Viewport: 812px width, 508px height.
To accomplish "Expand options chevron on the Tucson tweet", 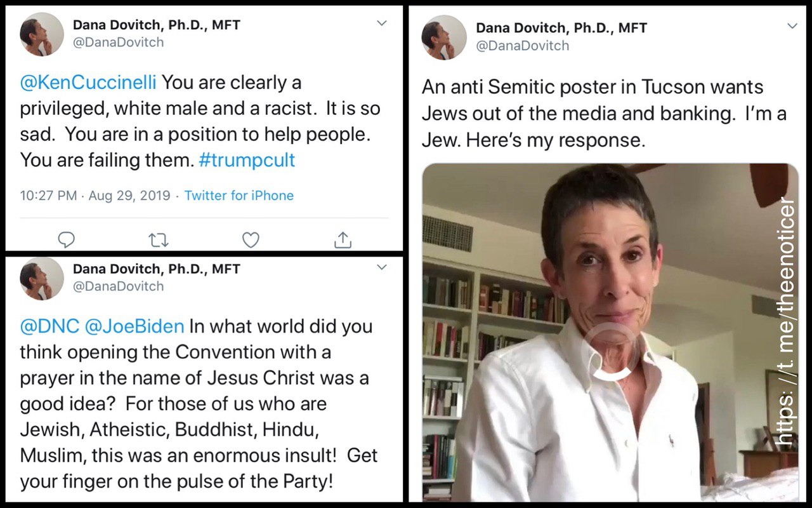I will pyautogui.click(x=792, y=26).
